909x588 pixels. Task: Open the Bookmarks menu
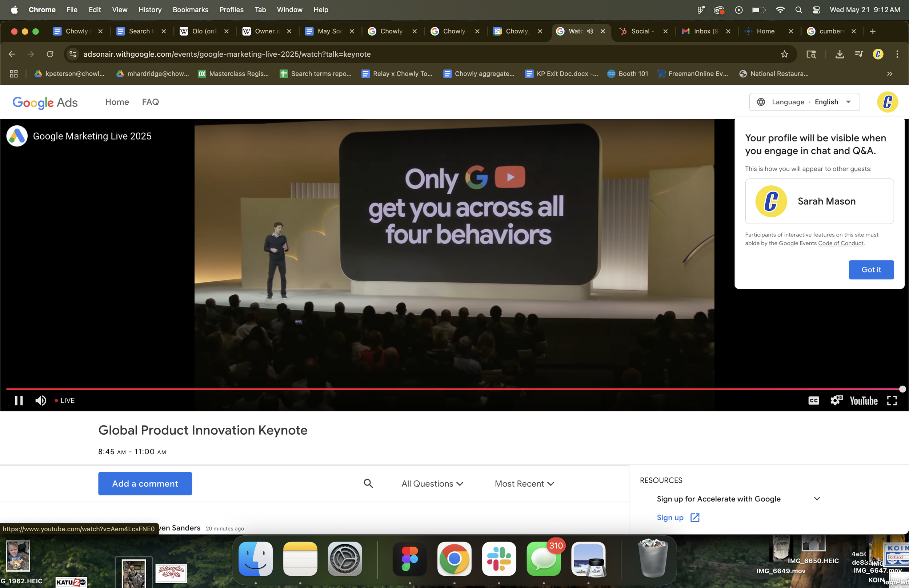[x=190, y=9]
